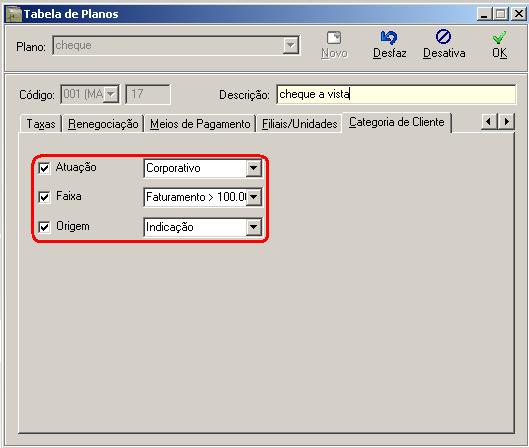The height and width of the screenshot is (448, 529).
Task: Undo changes with the Desfaz icon
Action: pos(389,37)
